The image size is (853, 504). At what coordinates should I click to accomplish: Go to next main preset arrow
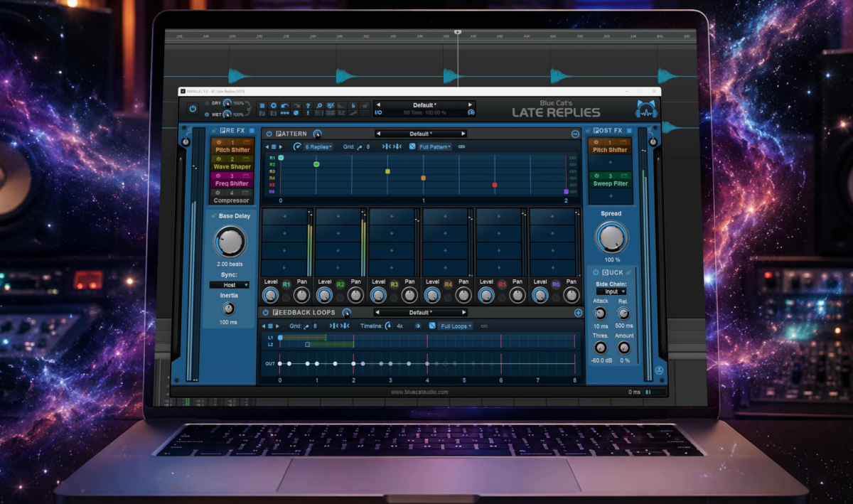coord(470,105)
